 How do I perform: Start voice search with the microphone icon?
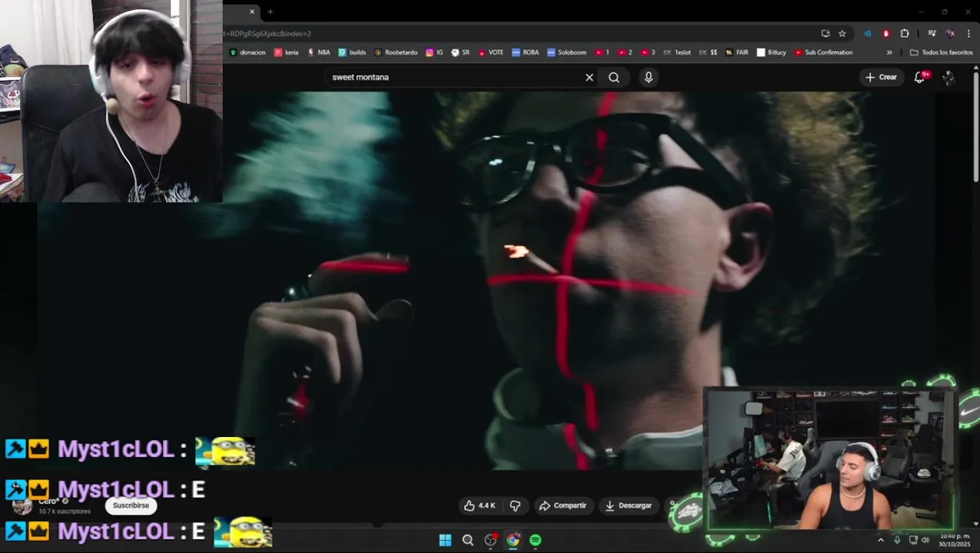tap(649, 78)
